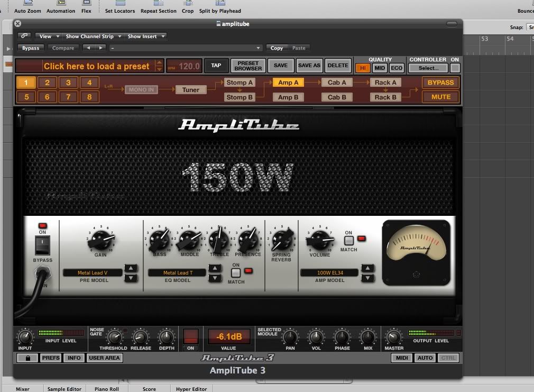Click the plugin header Bypass button

pos(31,48)
